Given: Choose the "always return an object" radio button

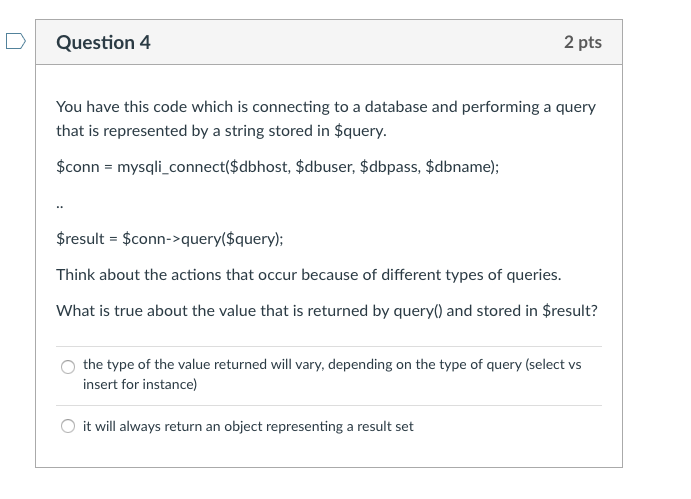Looking at the screenshot, I should (x=68, y=426).
